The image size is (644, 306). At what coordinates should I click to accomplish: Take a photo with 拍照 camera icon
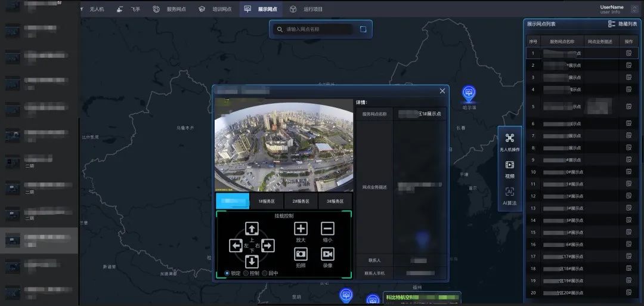(x=301, y=254)
